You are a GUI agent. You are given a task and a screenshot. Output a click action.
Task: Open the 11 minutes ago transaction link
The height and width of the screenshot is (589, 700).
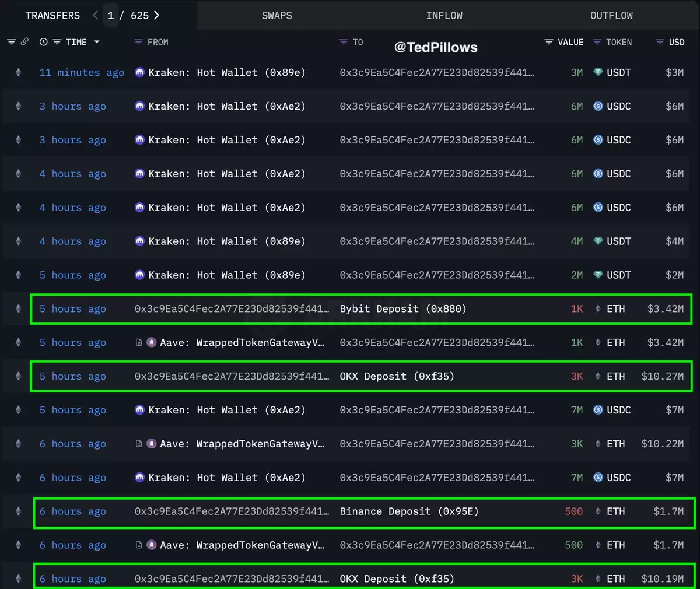(82, 72)
